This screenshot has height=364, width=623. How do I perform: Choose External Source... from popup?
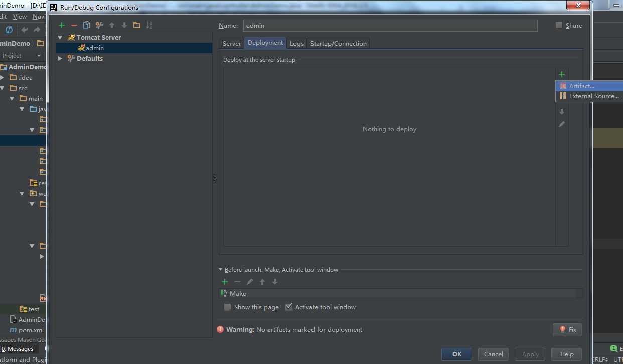tap(589, 96)
